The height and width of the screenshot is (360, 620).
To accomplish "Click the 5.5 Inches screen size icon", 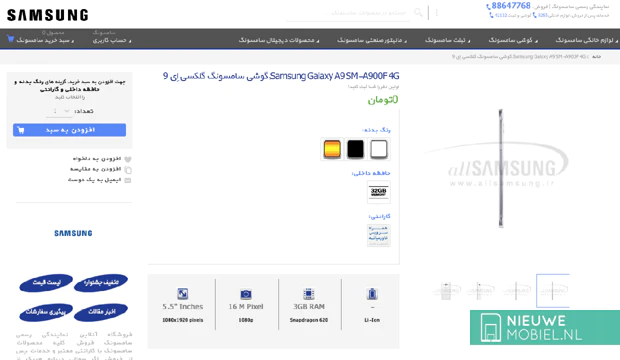I will point(183,294).
